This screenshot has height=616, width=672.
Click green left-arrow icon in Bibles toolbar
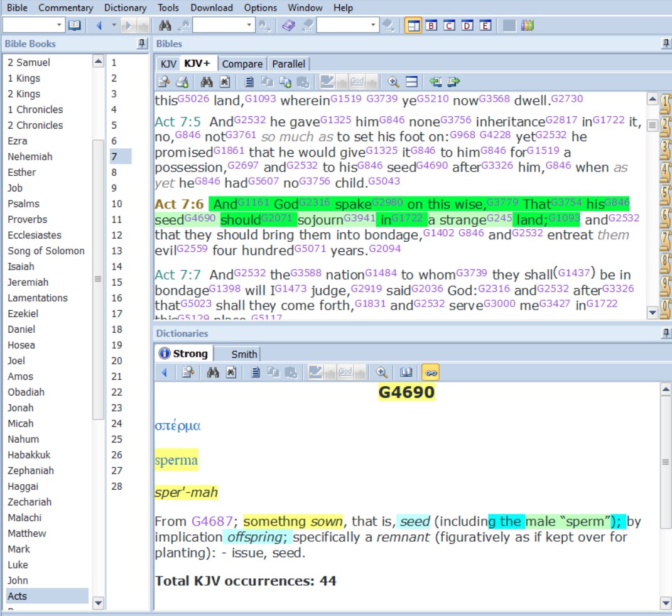point(435,82)
